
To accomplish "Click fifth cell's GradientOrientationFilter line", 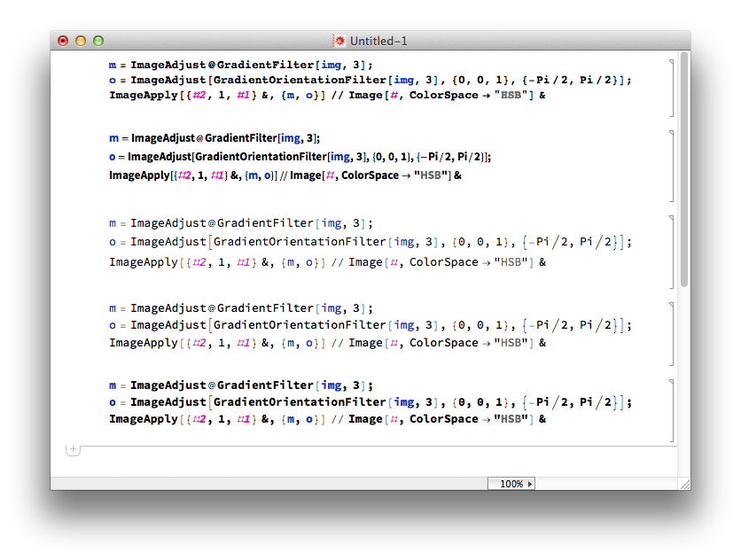I will click(370, 402).
